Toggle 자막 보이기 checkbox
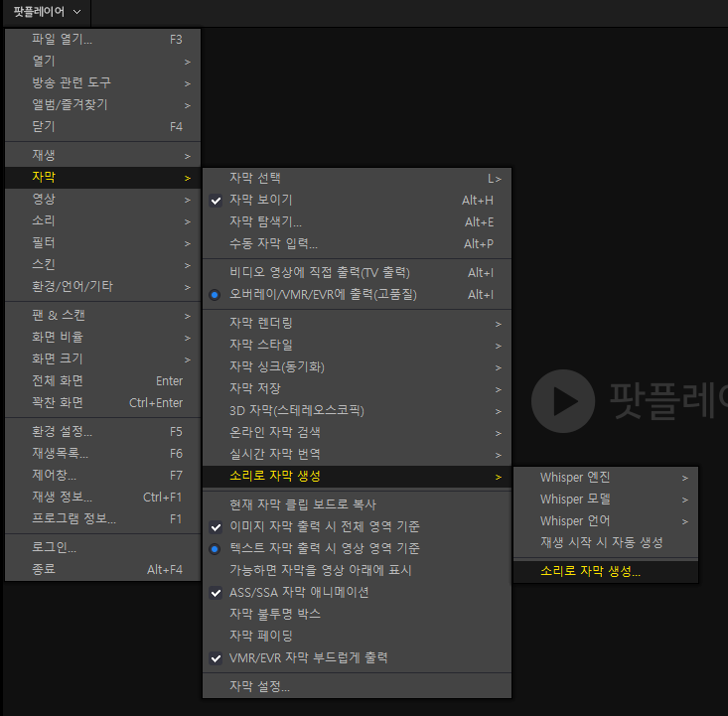The image size is (728, 716). pyautogui.click(x=357, y=201)
